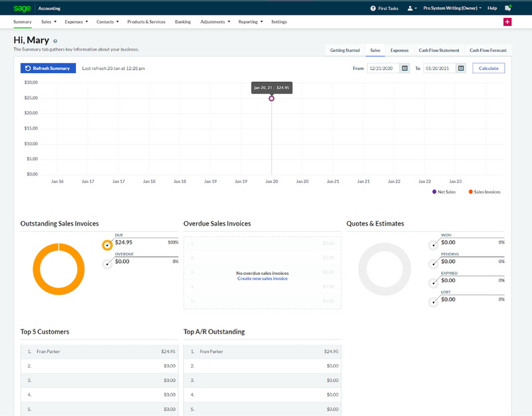Open the Banking menu item
Viewport: 532px width, 416px height.
coord(183,22)
